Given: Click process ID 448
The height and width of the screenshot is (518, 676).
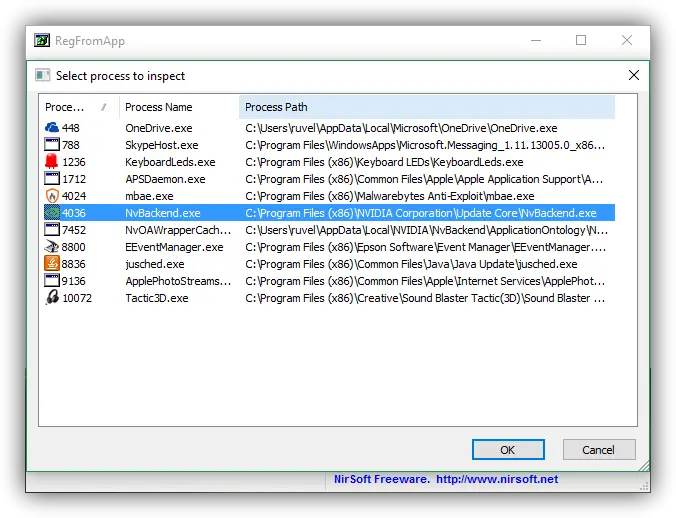Looking at the screenshot, I should click(71, 128).
